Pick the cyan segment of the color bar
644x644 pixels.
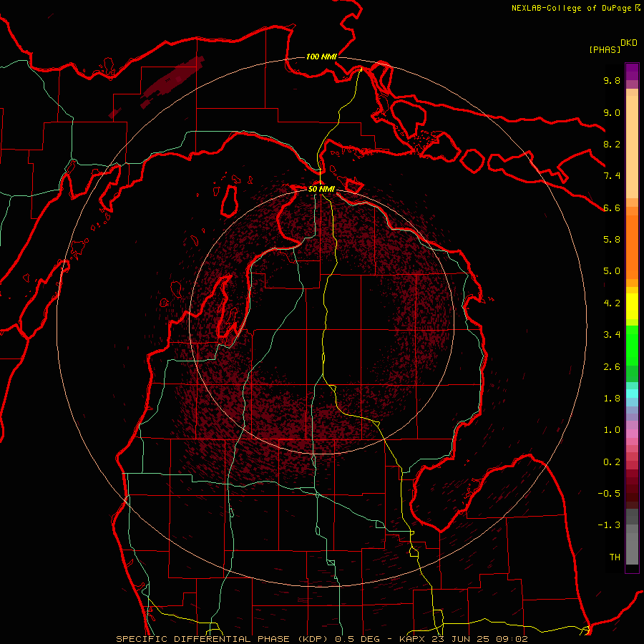tap(632, 394)
